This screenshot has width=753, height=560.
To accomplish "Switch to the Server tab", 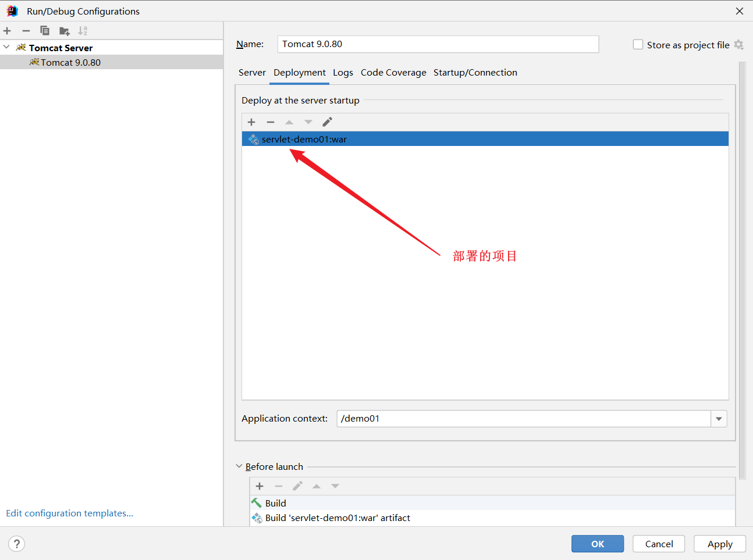I will point(252,73).
